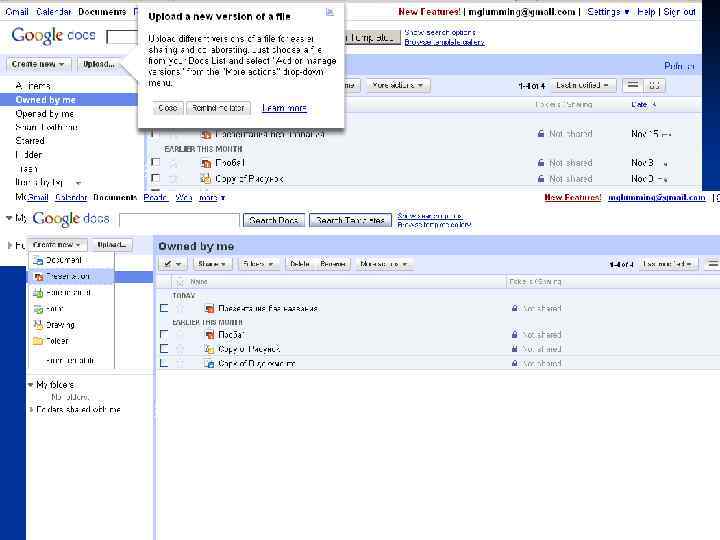Click Search Docs button

[x=274, y=220]
